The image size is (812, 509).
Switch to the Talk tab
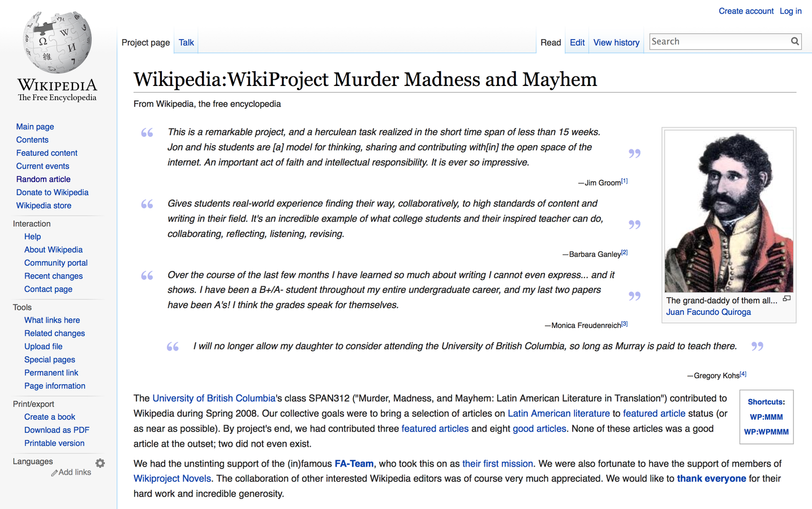click(186, 42)
